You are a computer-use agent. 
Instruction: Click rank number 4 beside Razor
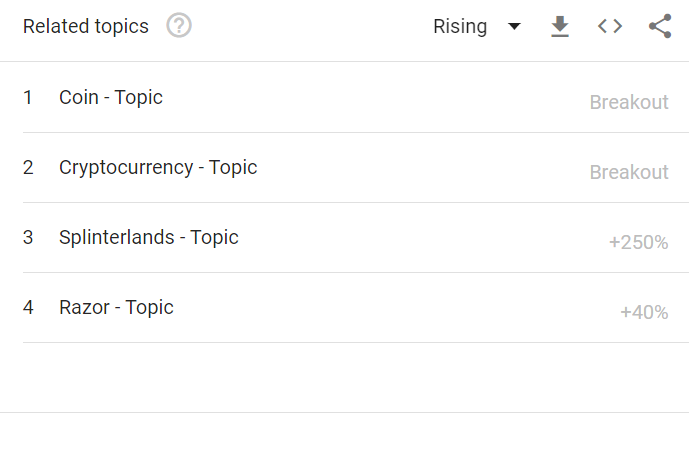coord(28,308)
